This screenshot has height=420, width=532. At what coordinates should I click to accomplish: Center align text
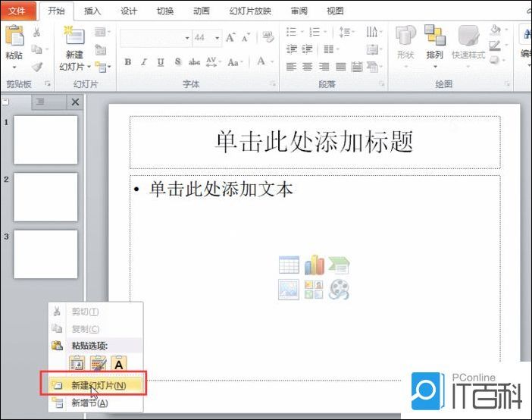point(308,67)
